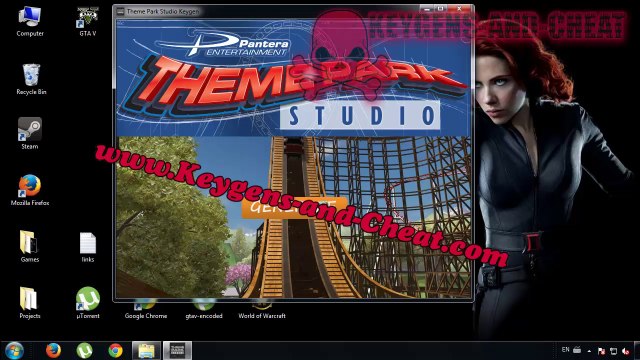Open the network tray icon
This screenshot has height=360, width=640.
(613, 351)
